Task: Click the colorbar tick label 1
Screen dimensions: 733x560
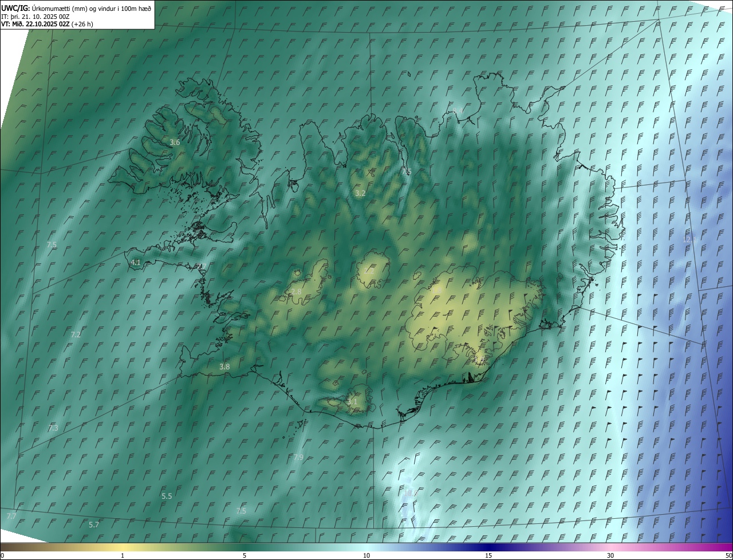Action: pyautogui.click(x=123, y=555)
